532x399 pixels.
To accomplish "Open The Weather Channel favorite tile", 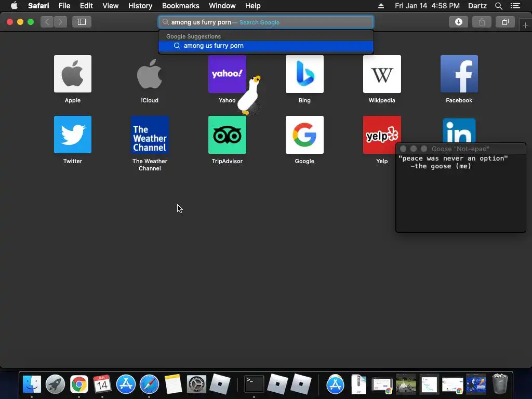I will click(150, 135).
